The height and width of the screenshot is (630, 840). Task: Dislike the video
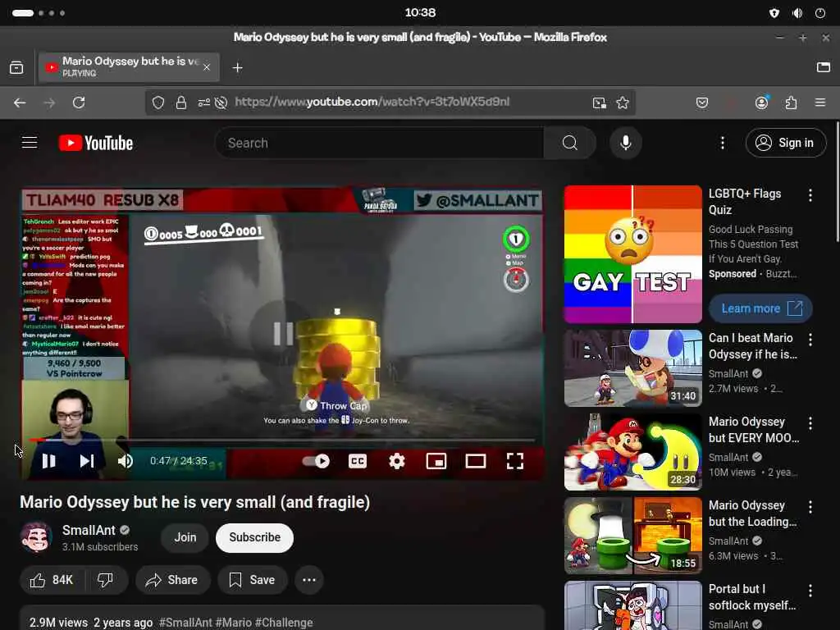[106, 580]
